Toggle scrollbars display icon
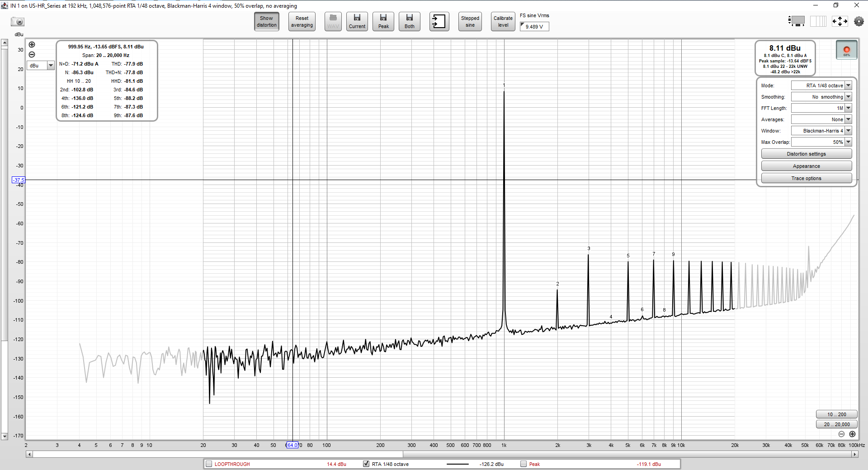The width and height of the screenshot is (868, 470). click(x=797, y=21)
